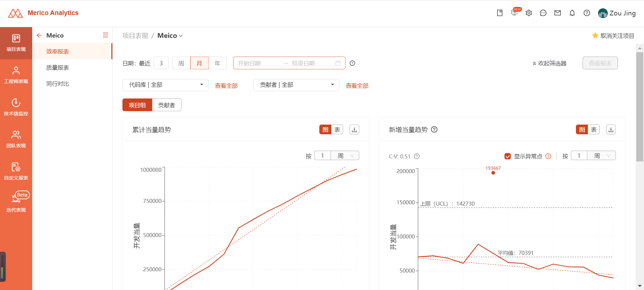
Task: Click scrollbar up arrow
Action: click(640, 48)
